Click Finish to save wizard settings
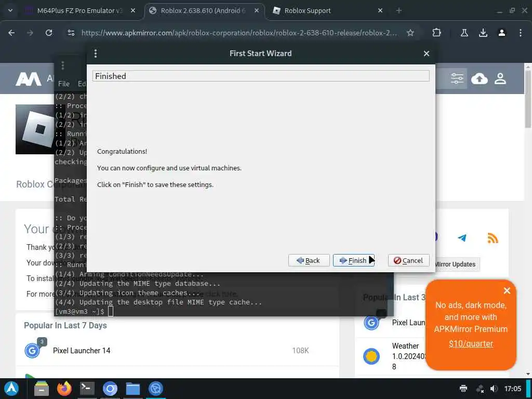This screenshot has height=399, width=532. (353, 260)
